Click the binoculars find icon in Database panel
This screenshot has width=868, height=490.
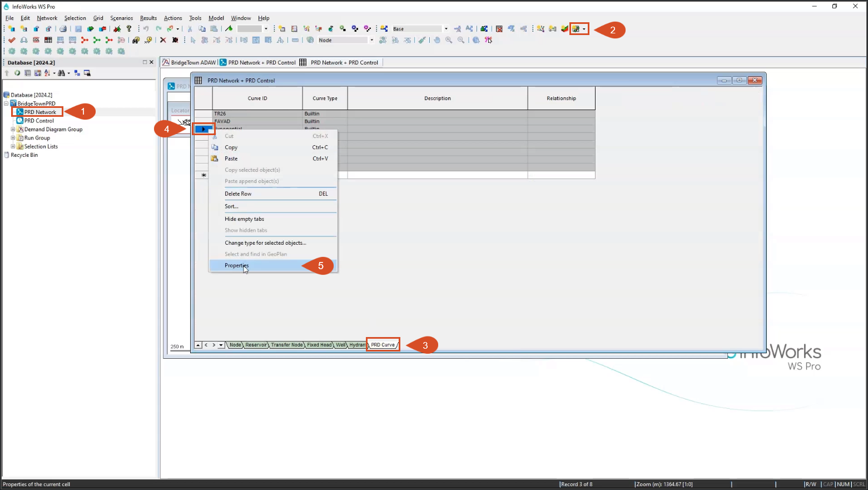(61, 73)
